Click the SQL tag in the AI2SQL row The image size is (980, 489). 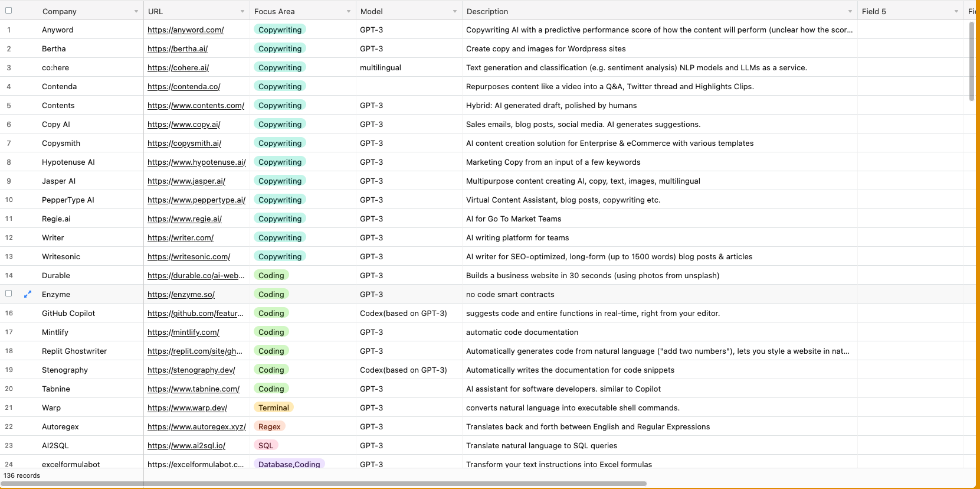(266, 445)
